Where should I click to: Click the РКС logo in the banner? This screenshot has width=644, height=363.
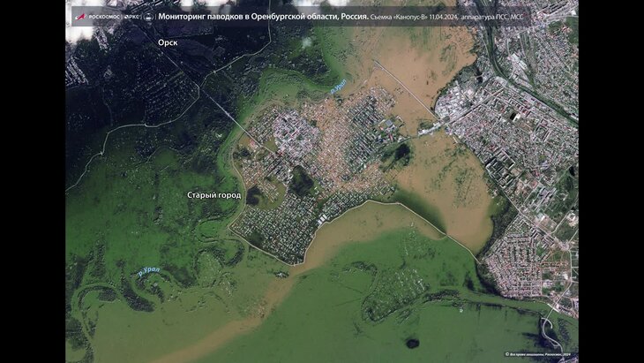pos(132,17)
